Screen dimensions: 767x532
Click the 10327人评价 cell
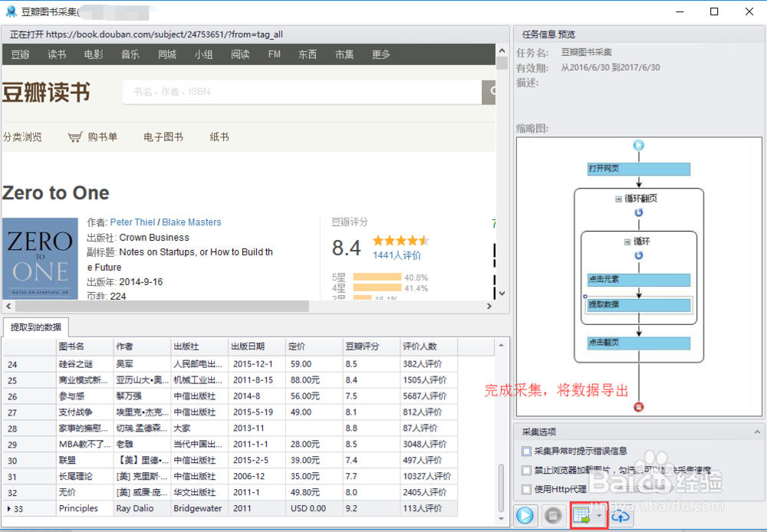pos(427,476)
